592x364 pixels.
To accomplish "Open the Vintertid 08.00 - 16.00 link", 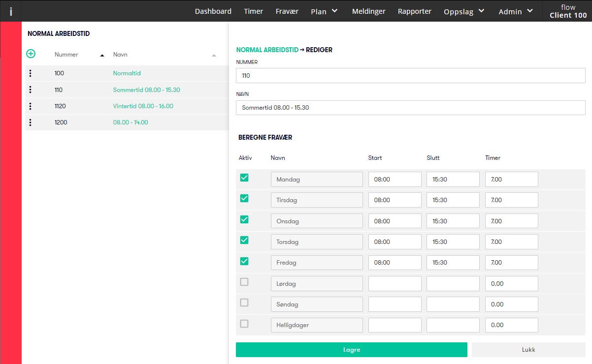I will pyautogui.click(x=143, y=106).
